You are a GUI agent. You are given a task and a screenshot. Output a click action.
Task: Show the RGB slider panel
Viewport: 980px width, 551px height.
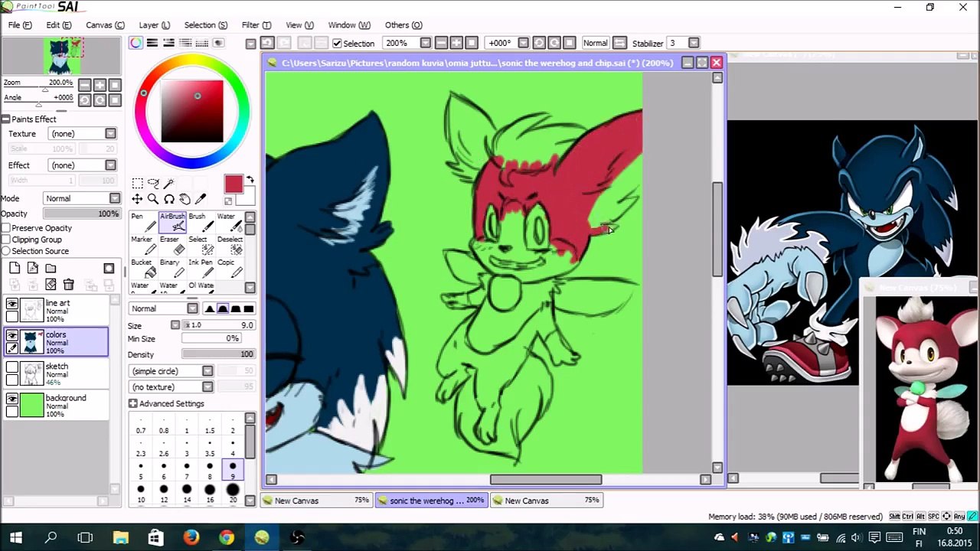pos(152,43)
